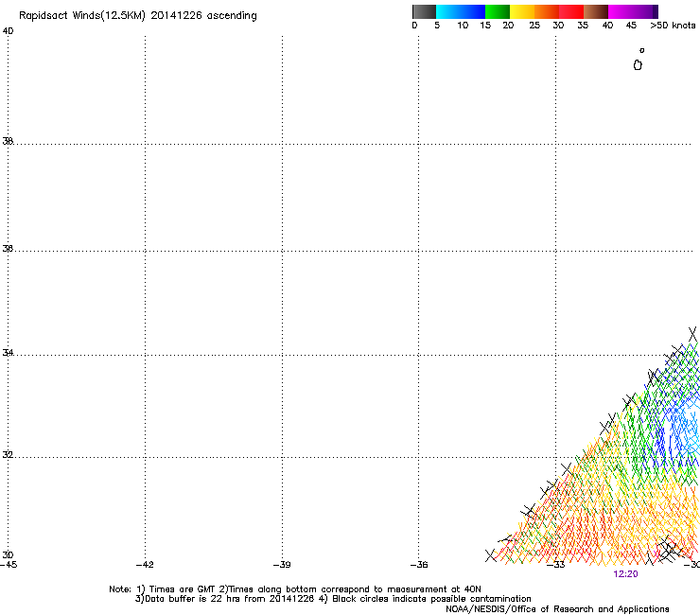Click the larger island outline near top right
This screenshot has height=615, width=700.
pos(638,65)
